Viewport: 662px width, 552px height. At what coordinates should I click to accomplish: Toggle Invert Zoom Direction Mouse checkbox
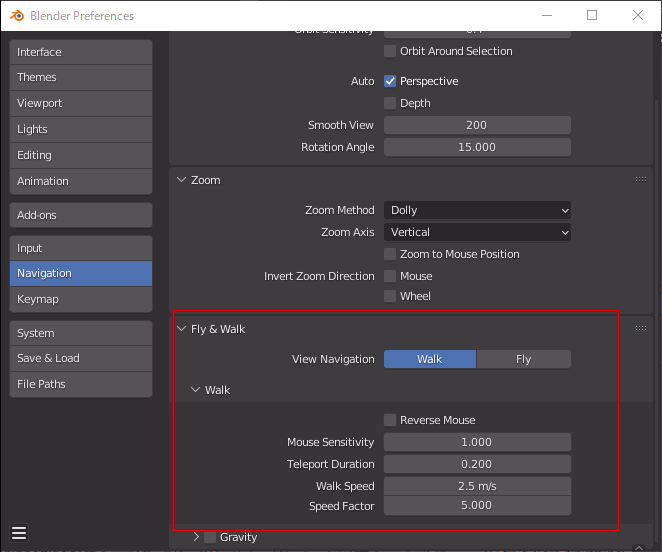coord(390,276)
